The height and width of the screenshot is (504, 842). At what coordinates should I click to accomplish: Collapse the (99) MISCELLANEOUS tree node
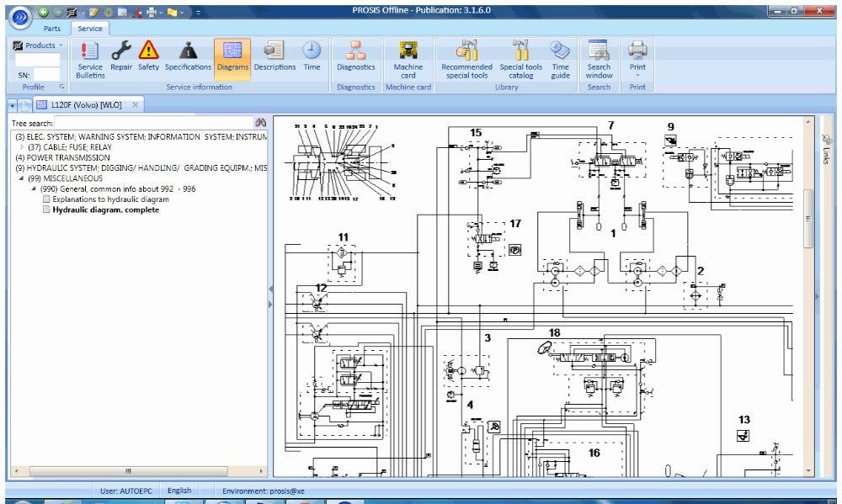click(x=23, y=178)
